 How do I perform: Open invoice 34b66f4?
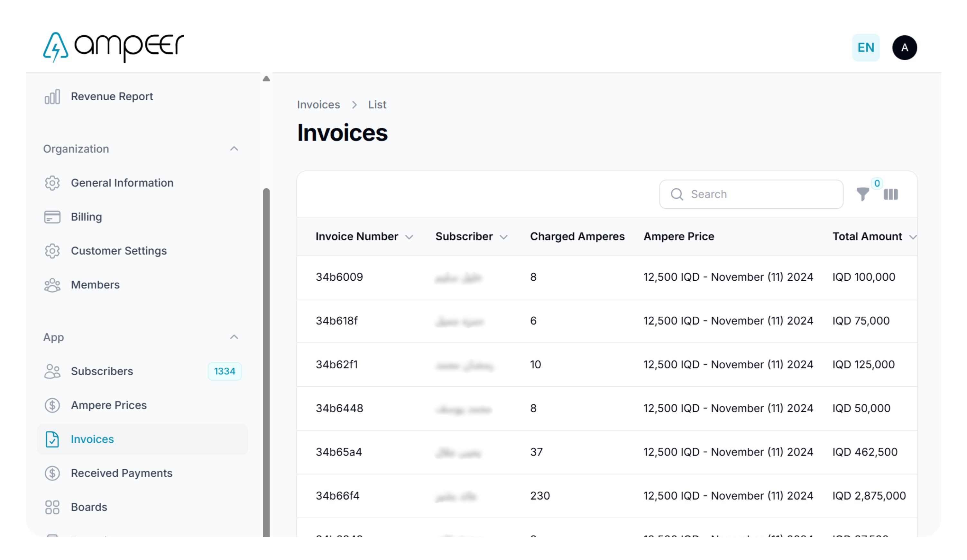click(x=337, y=496)
